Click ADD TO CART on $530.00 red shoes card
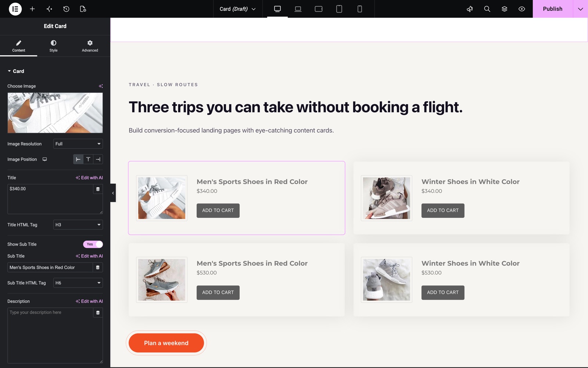Screen dimensions: 588x368 [218, 293]
